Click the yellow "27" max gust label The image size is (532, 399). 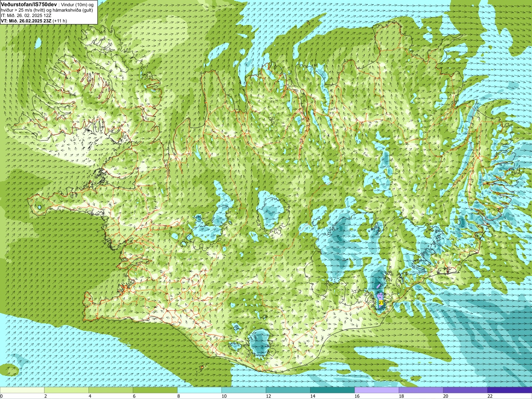(x=381, y=303)
